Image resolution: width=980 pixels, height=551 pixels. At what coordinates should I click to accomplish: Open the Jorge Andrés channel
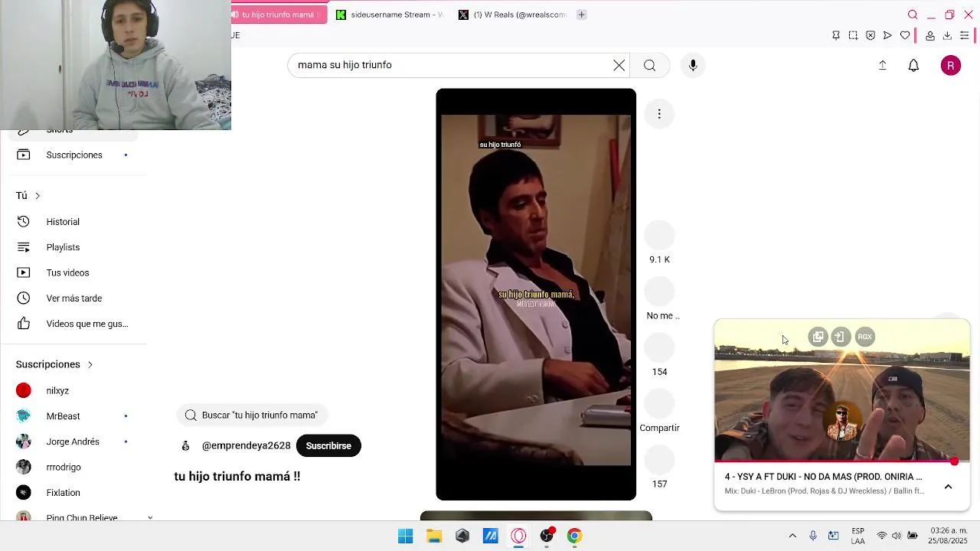click(74, 442)
